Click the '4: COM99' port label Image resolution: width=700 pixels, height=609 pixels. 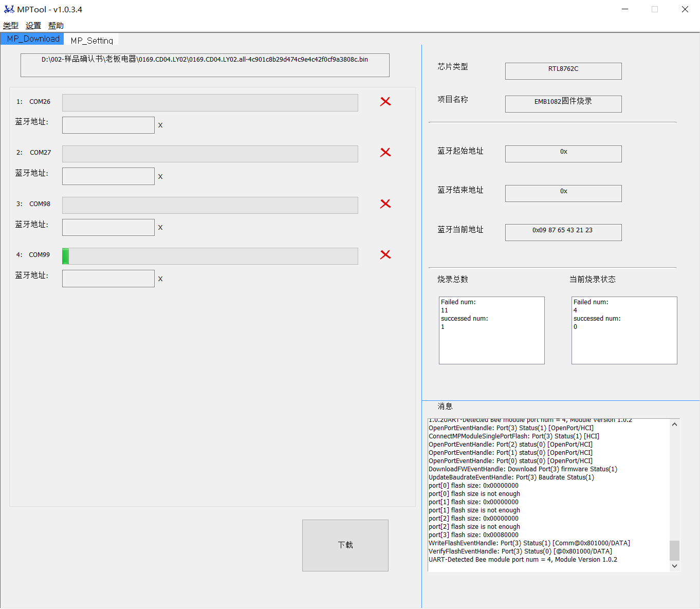point(33,255)
